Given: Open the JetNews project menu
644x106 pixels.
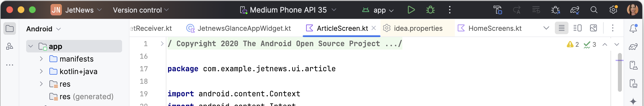Looking at the screenshot, I should (76, 10).
